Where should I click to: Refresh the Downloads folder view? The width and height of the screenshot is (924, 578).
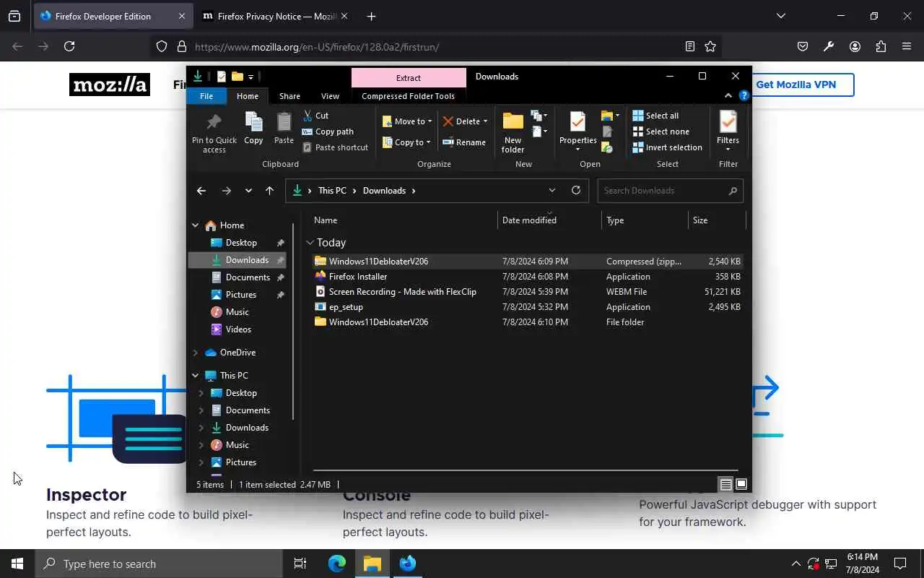click(575, 191)
